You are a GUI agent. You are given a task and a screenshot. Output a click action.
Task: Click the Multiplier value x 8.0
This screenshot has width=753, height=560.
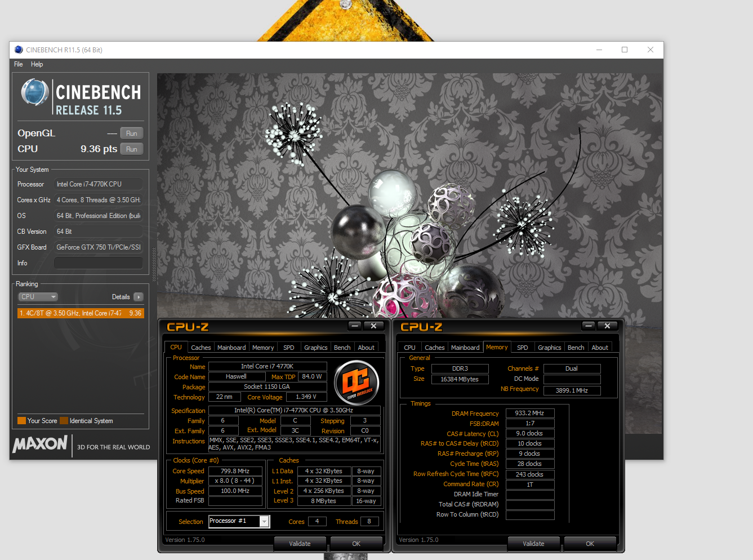coord(235,481)
